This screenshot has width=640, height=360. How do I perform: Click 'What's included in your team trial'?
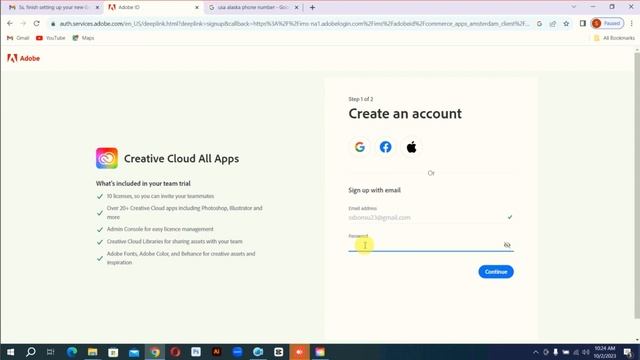[x=143, y=184]
